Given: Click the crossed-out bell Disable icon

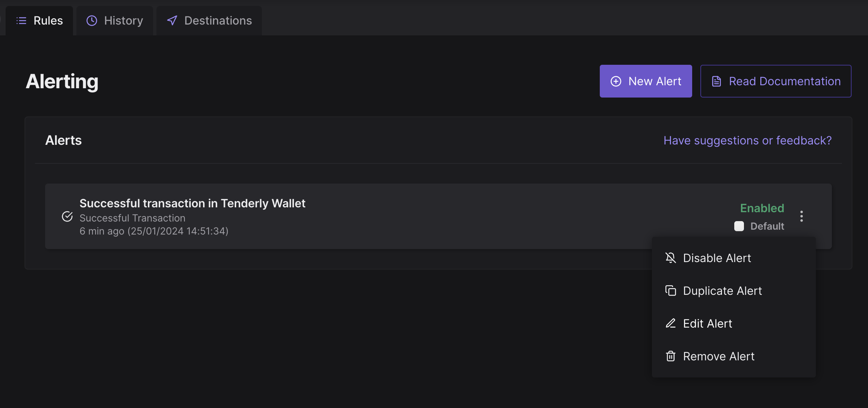Looking at the screenshot, I should (671, 258).
